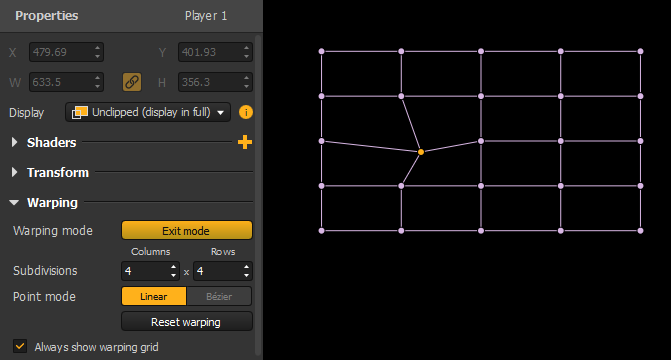Uncheck Always show warping grid
Viewport: 671px width, 360px height.
click(20, 346)
